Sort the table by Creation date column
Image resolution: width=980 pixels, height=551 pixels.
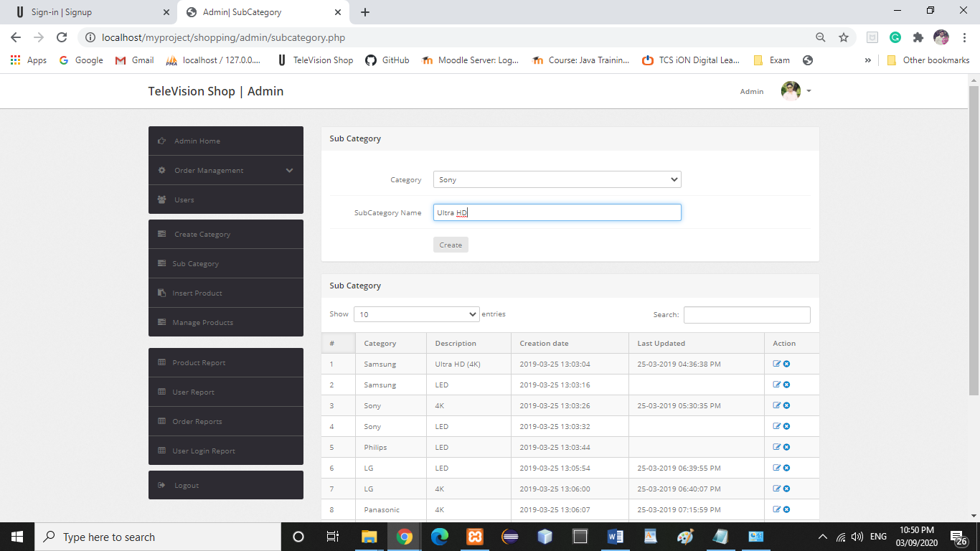point(570,343)
